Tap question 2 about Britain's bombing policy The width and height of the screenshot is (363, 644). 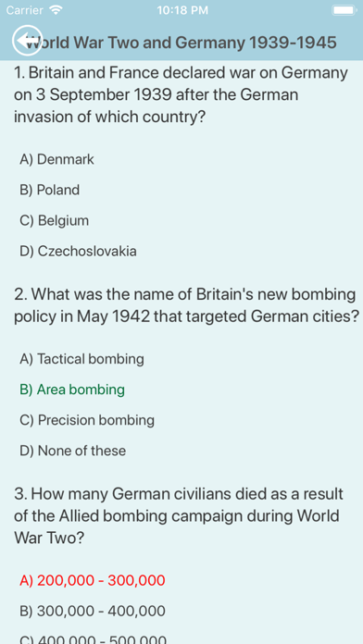(187, 305)
